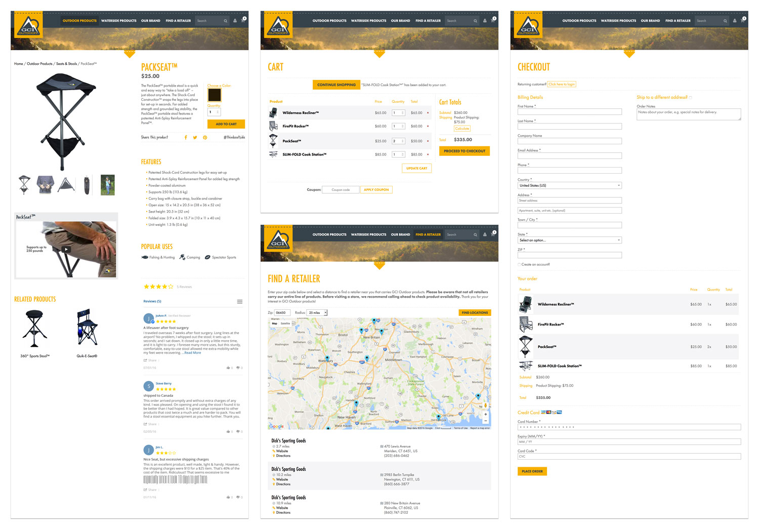Remove Wilderness Recliner from the cart
Image resolution: width=759 pixels, height=532 pixels.
pos(428,113)
